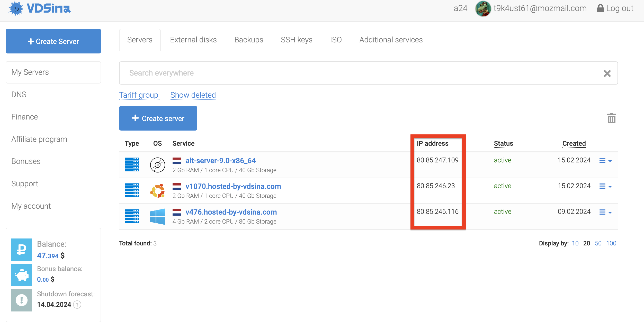Open v476.hosted-by-vdsina.com server link

pos(231,212)
